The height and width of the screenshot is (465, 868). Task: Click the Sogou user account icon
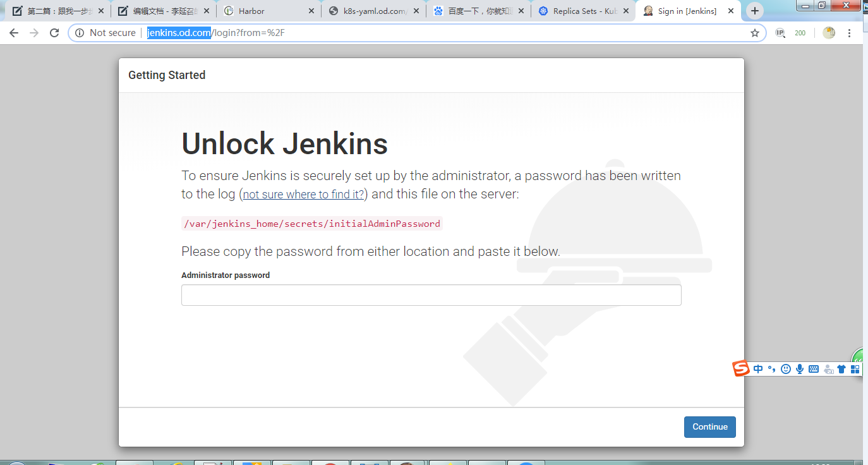point(828,369)
